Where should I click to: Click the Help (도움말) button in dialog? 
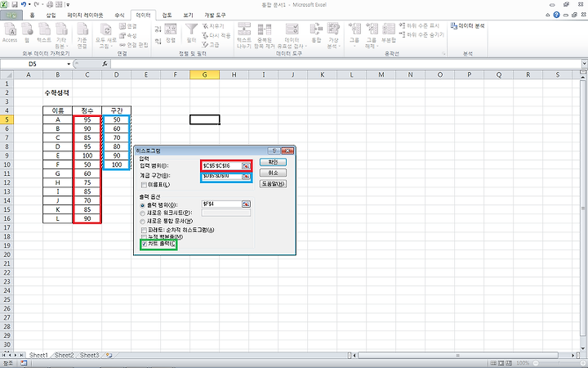point(273,184)
